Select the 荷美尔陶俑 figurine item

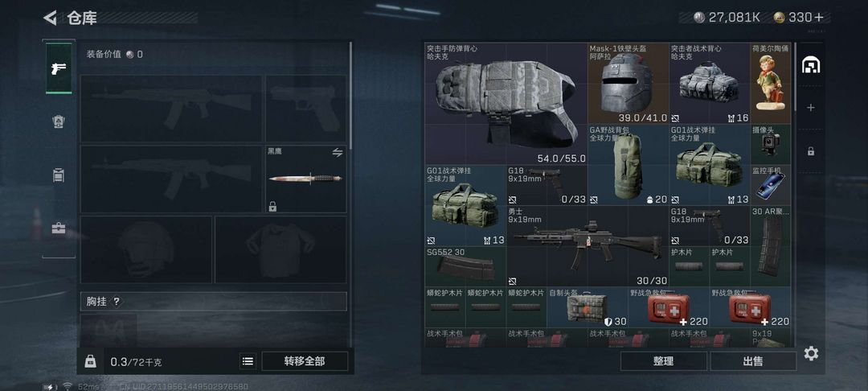coord(770,84)
